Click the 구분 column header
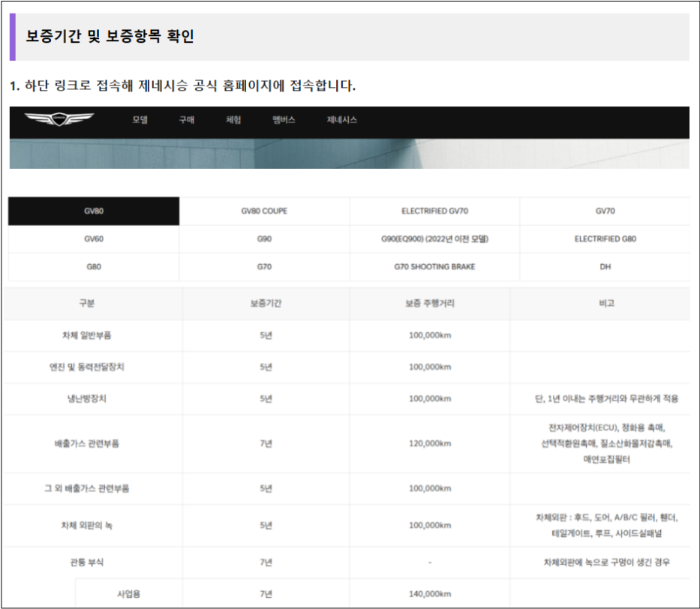This screenshot has width=700, height=609. click(x=86, y=304)
